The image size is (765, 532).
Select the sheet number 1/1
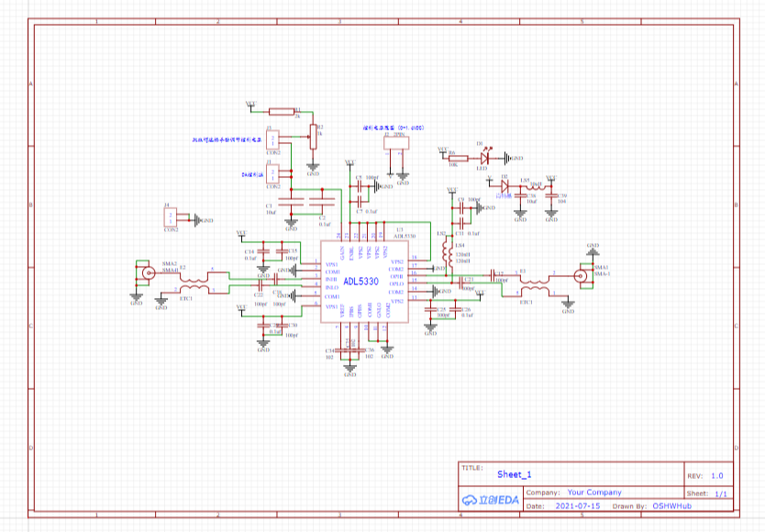tap(721, 493)
